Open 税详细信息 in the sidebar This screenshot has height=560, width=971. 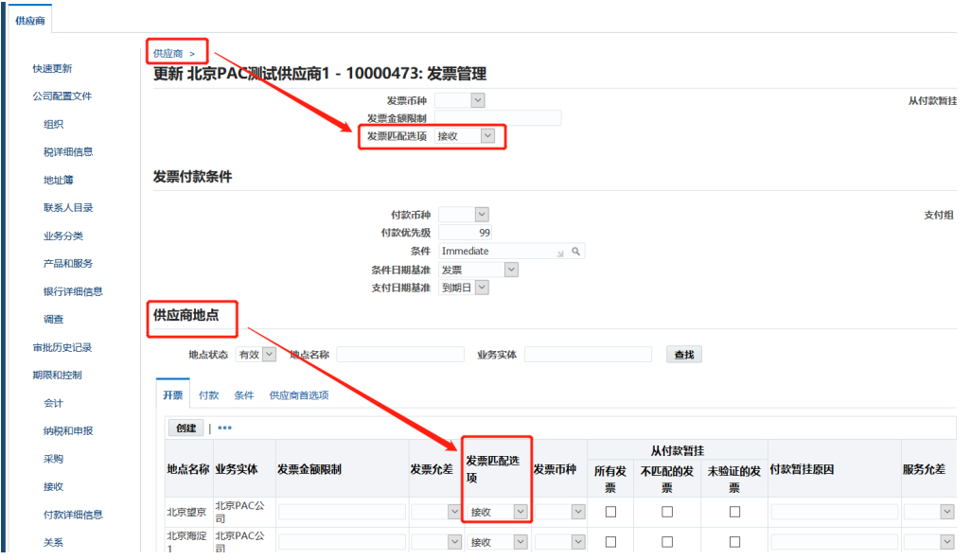pos(68,151)
